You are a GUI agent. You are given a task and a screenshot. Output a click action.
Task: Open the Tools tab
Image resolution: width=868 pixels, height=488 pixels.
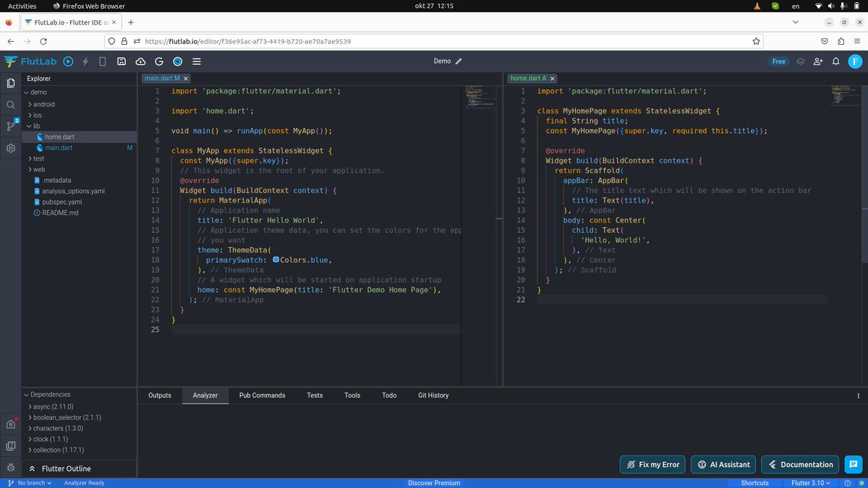click(x=352, y=395)
